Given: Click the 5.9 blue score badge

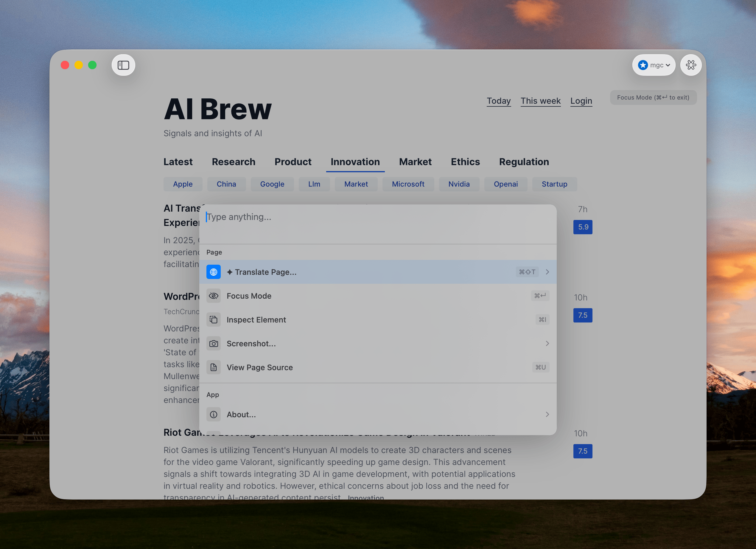Looking at the screenshot, I should [582, 227].
